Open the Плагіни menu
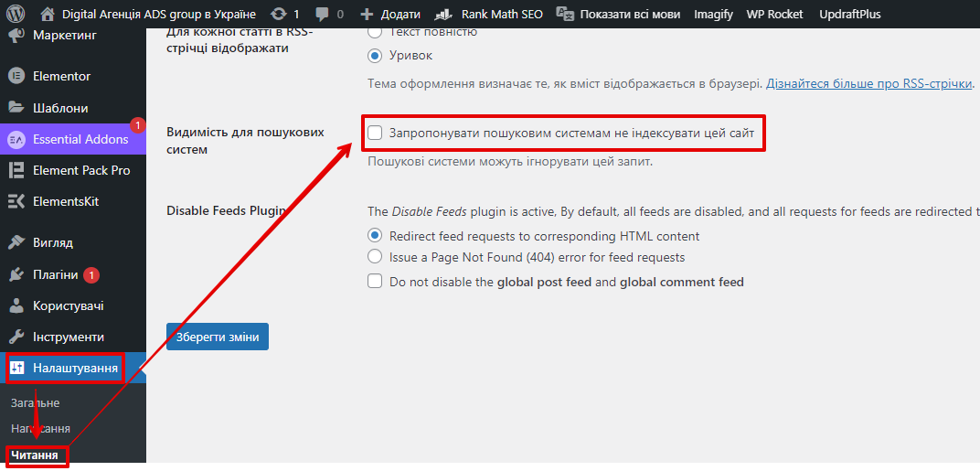 pyautogui.click(x=73, y=274)
